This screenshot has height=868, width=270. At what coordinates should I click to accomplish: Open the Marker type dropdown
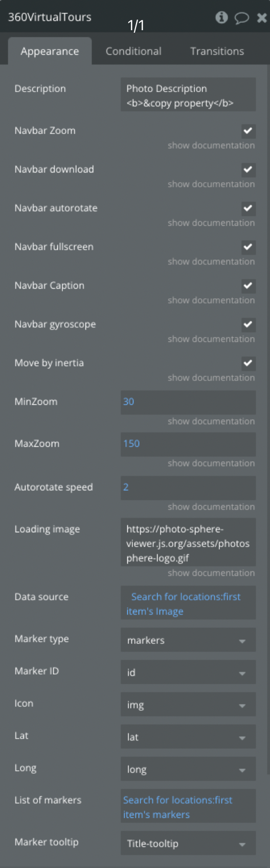coord(188,640)
